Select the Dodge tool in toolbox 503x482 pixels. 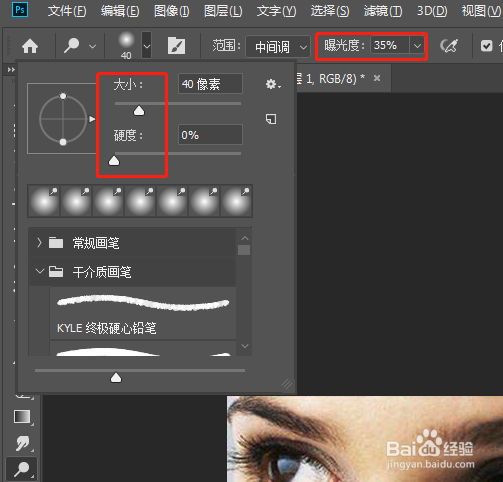point(21,469)
